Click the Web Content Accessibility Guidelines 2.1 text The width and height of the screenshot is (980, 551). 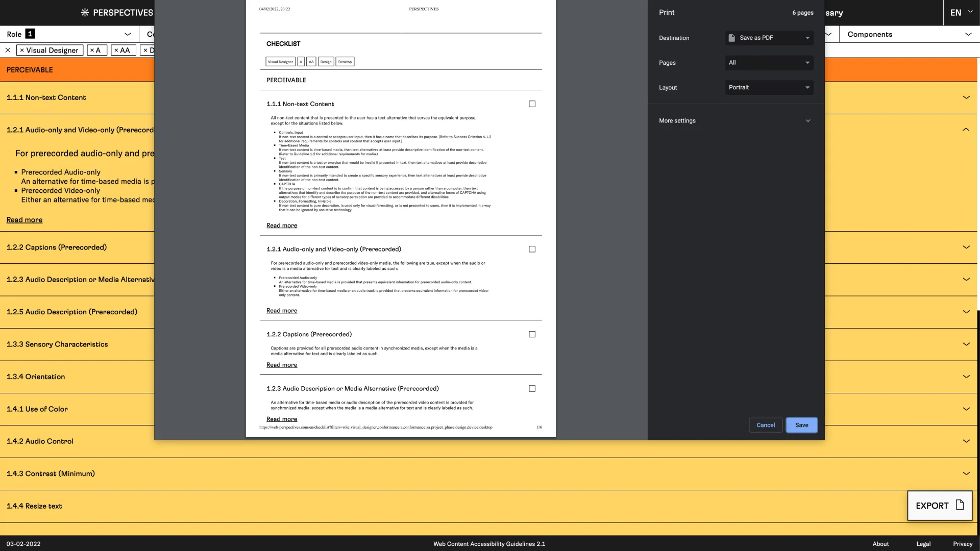tap(489, 544)
